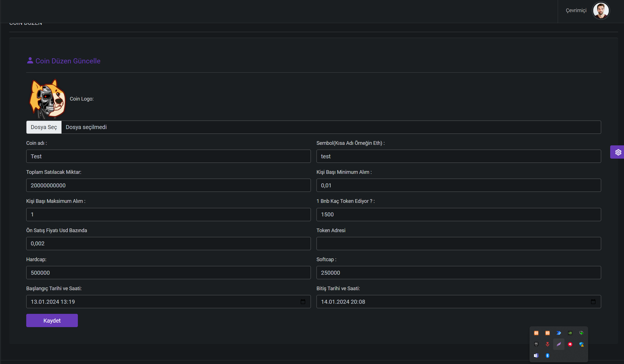624x364 pixels.
Task: Click the coin logo thumbnail image
Action: click(x=47, y=99)
